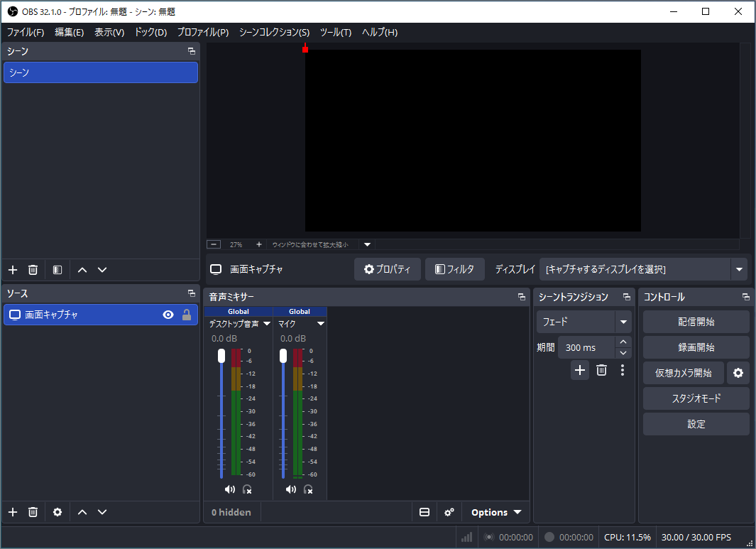Open scene filters with the filter icon
Viewport: 756px width, 549px height.
point(57,270)
